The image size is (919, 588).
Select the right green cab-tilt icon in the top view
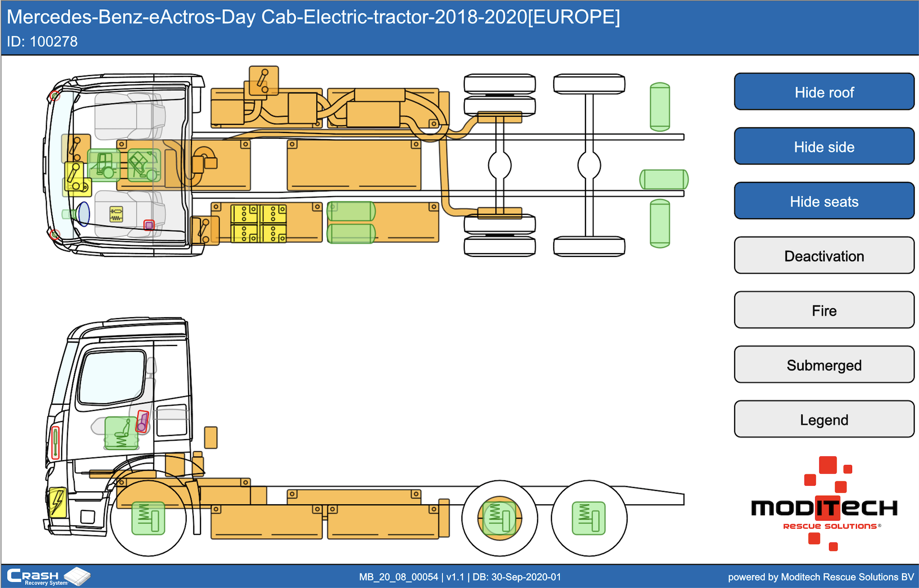point(144,165)
